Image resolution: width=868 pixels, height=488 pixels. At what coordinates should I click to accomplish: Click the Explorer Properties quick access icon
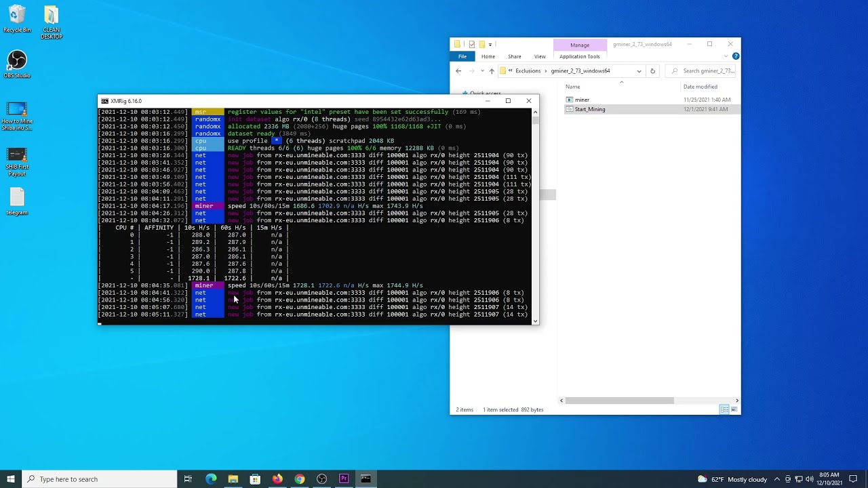471,45
